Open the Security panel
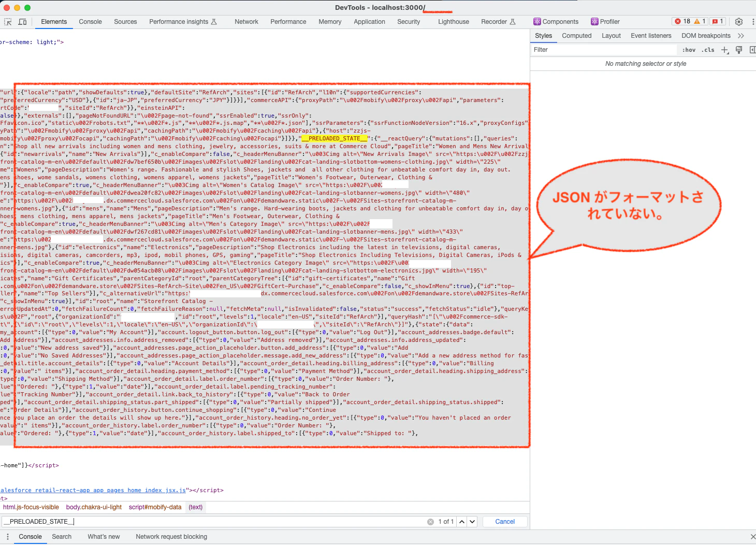This screenshot has height=545, width=756. pos(409,22)
